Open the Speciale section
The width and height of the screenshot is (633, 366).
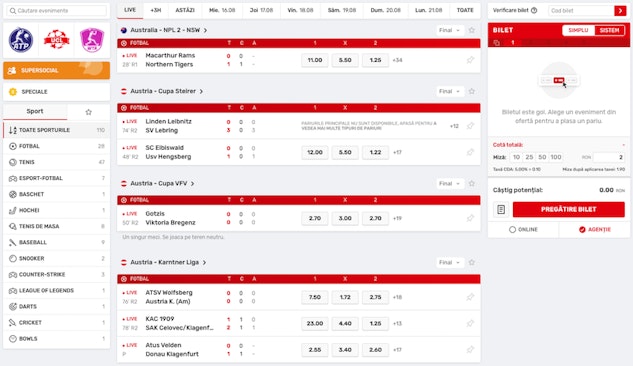click(x=57, y=92)
